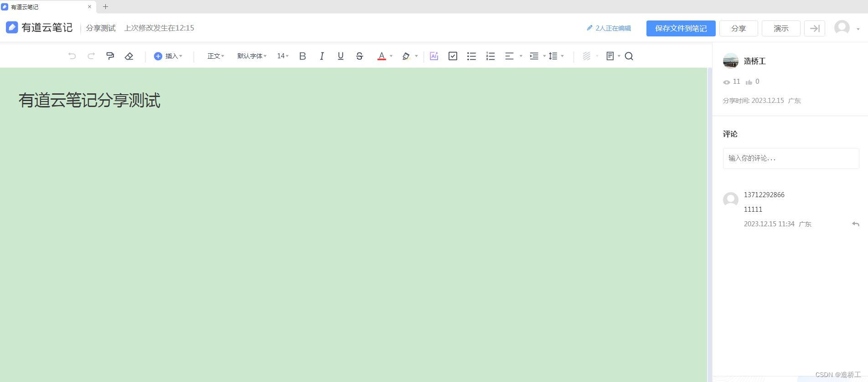Click the 造桥工 author avatar

pyautogui.click(x=731, y=61)
